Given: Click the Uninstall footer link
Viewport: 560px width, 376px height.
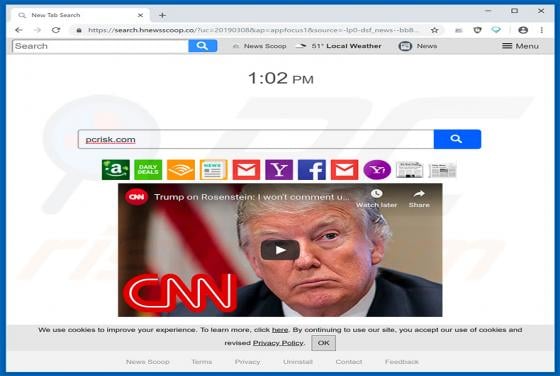Looking at the screenshot, I should pos(298,362).
